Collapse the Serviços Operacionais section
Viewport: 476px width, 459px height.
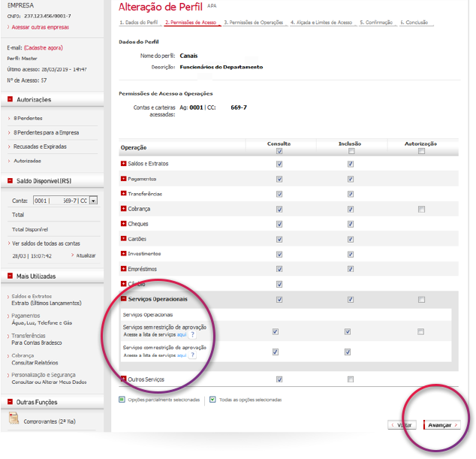pyautogui.click(x=124, y=299)
